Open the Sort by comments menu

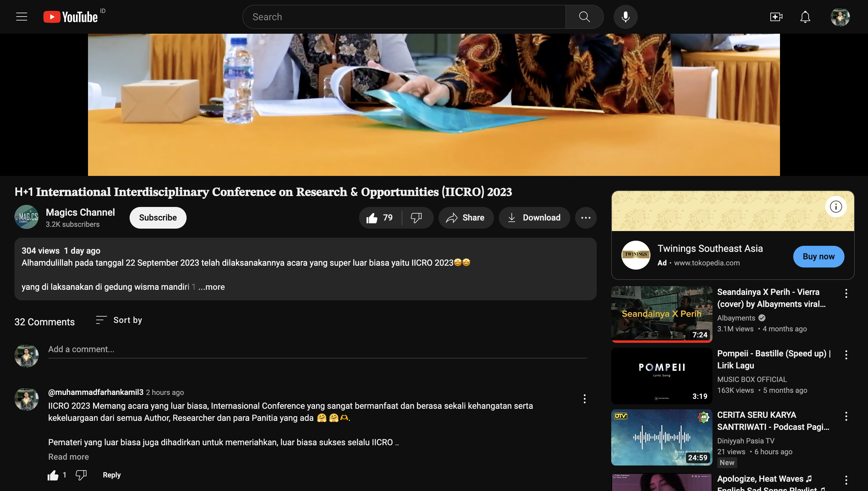click(x=119, y=320)
